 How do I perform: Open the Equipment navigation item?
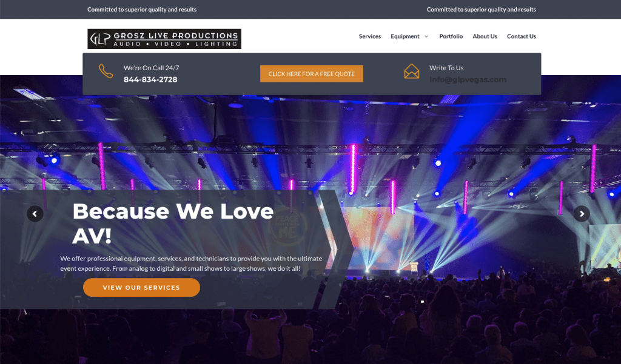(x=404, y=36)
